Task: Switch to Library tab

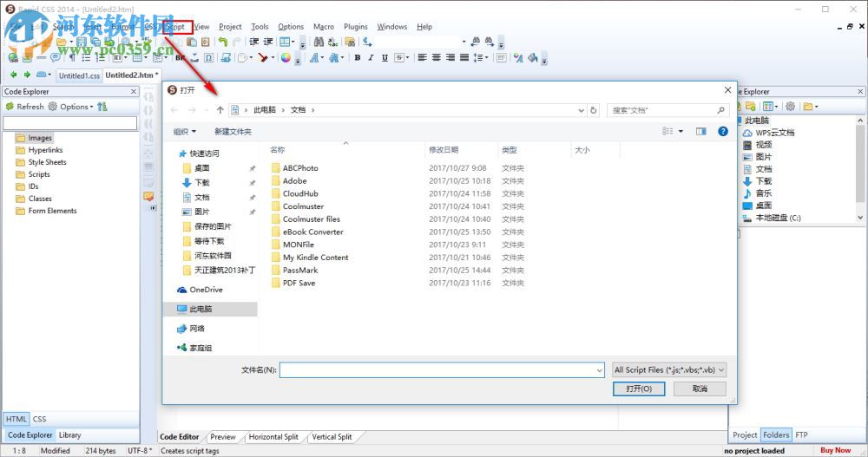Action: point(69,434)
